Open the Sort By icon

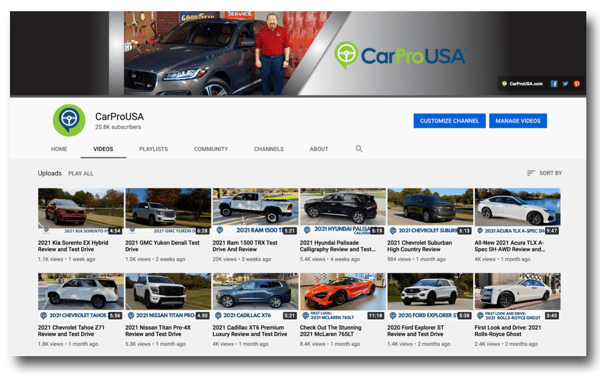530,173
